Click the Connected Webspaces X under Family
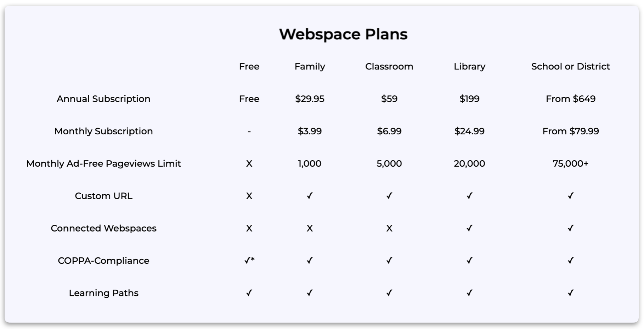This screenshot has width=644, height=329. [x=310, y=228]
